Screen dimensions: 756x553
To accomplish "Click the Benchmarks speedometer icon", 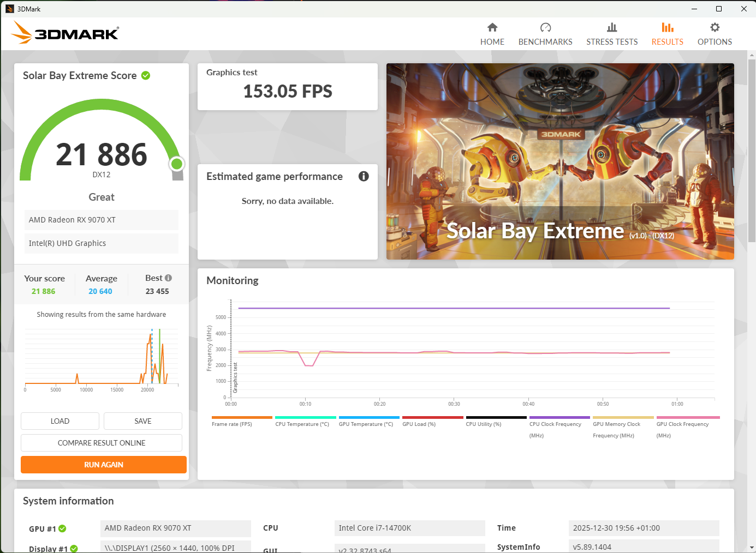I will pyautogui.click(x=545, y=26).
